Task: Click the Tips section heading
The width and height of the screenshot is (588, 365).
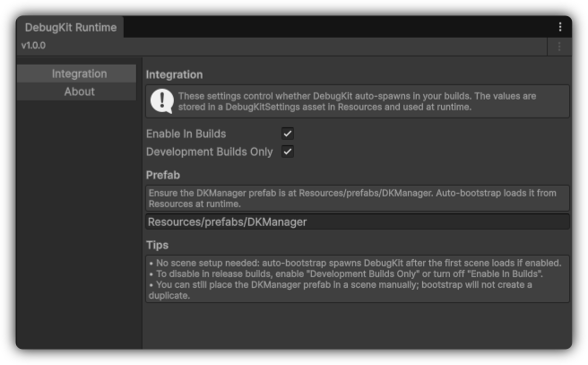Action: click(157, 245)
